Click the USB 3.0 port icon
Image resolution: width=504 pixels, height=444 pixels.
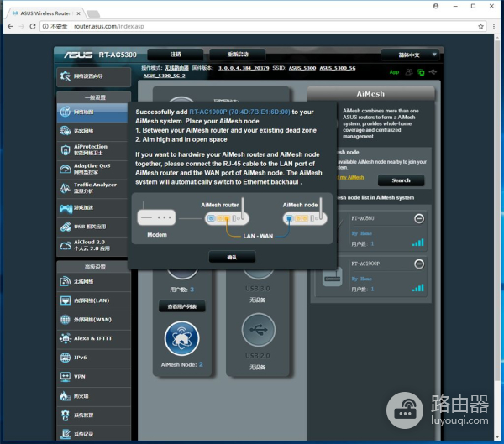257,271
